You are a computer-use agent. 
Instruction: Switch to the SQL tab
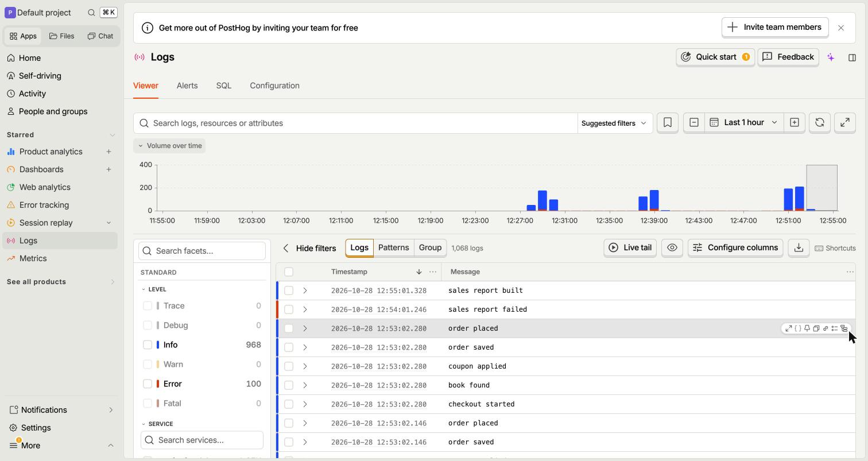(224, 86)
